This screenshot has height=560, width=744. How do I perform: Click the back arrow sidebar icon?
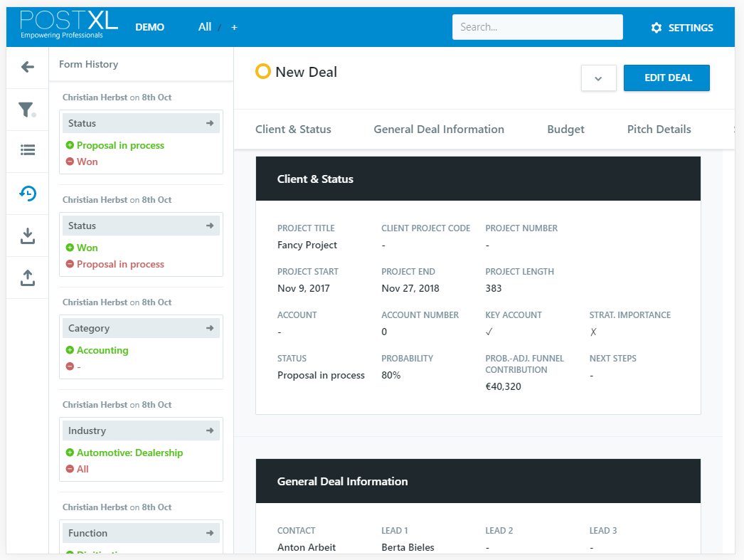[28, 68]
